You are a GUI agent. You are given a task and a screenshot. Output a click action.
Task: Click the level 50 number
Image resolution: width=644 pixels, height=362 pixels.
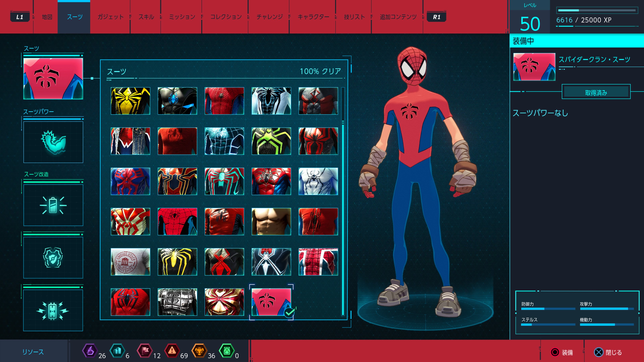pyautogui.click(x=530, y=24)
